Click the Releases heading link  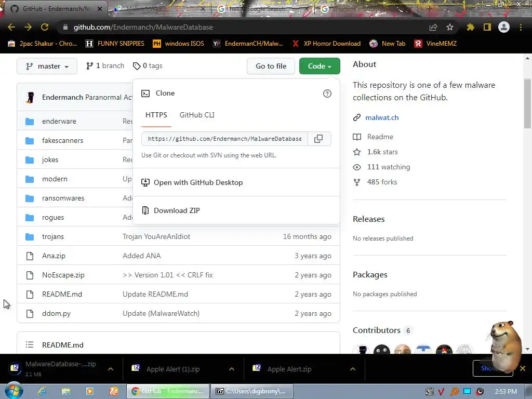(x=369, y=219)
